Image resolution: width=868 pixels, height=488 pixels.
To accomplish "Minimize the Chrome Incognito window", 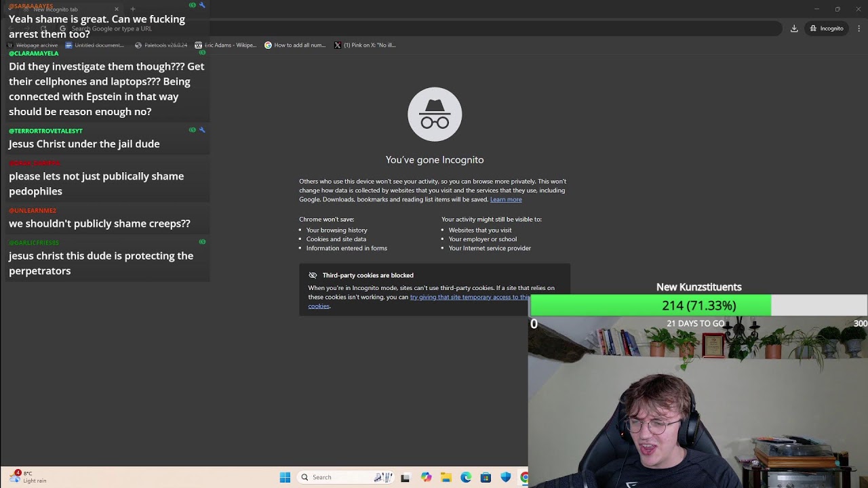I will coord(816,9).
